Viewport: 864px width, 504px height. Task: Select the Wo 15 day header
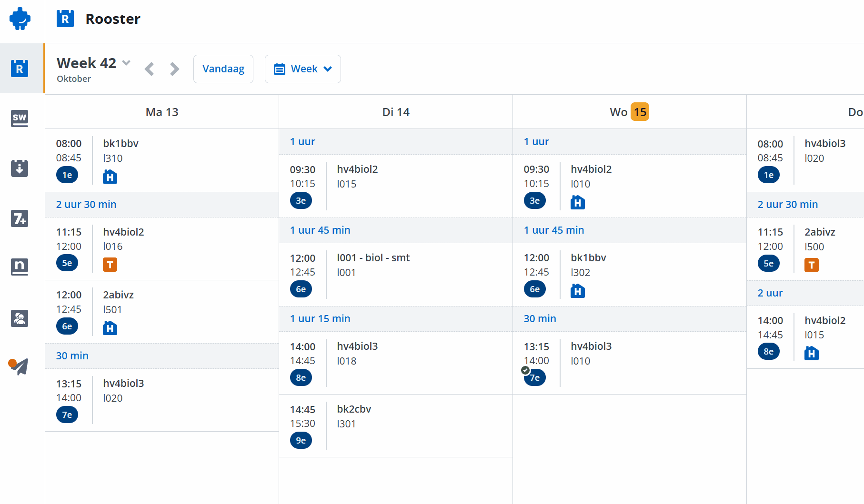click(x=629, y=112)
